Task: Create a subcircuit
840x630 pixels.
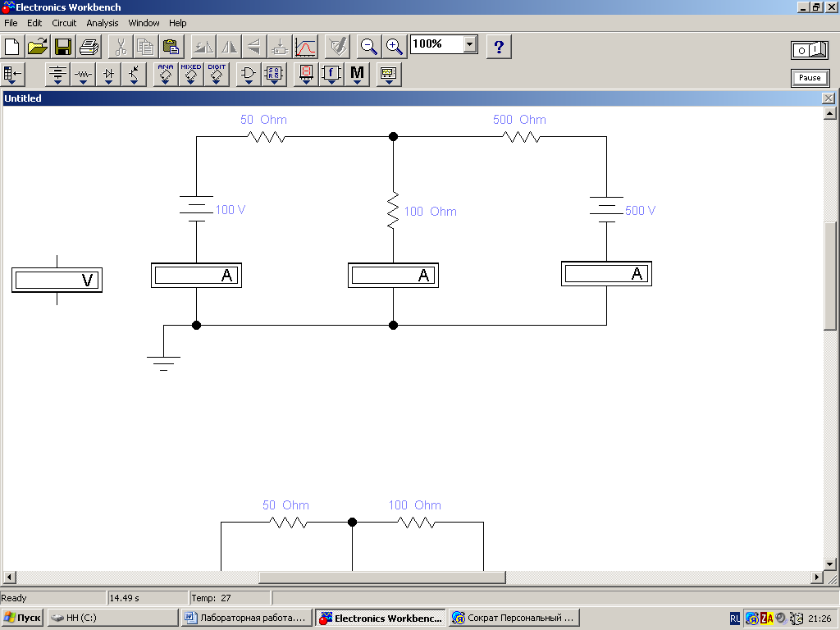Action: 279,47
